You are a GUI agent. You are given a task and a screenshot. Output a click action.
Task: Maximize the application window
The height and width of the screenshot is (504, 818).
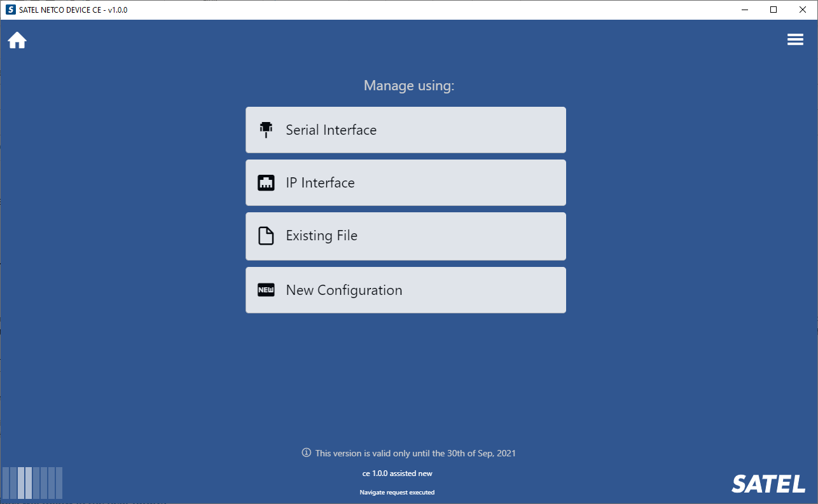pyautogui.click(x=773, y=10)
